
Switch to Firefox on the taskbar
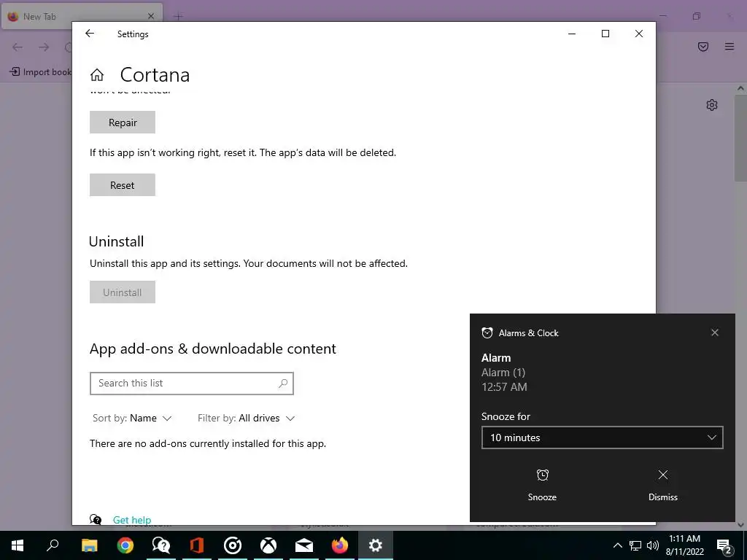(340, 545)
